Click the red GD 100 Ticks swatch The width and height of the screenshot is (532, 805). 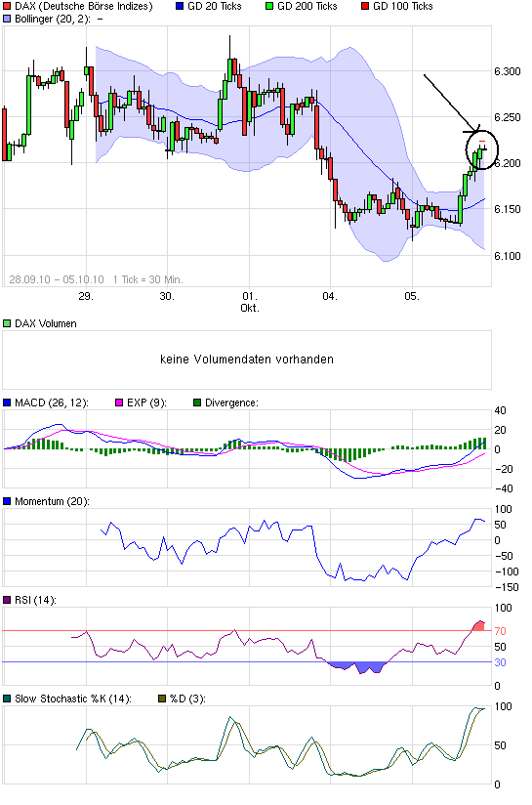[x=365, y=6]
